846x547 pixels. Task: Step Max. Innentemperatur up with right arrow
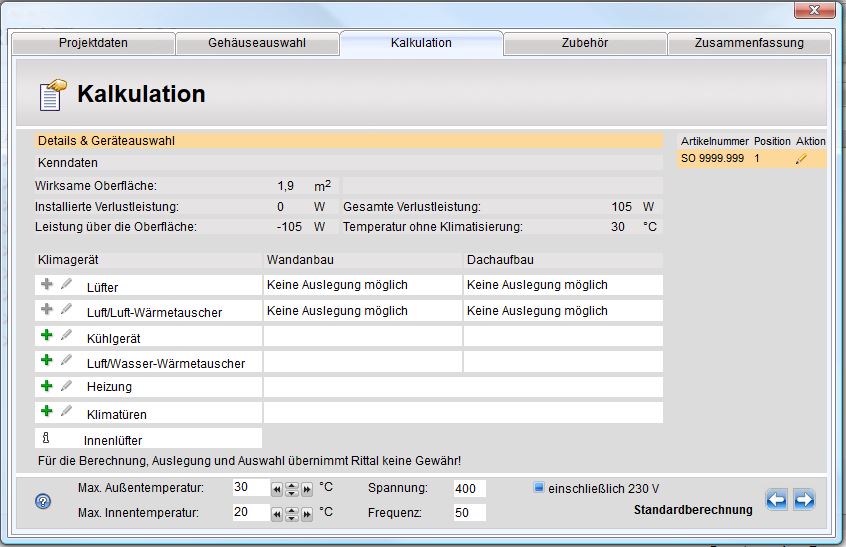click(x=306, y=513)
